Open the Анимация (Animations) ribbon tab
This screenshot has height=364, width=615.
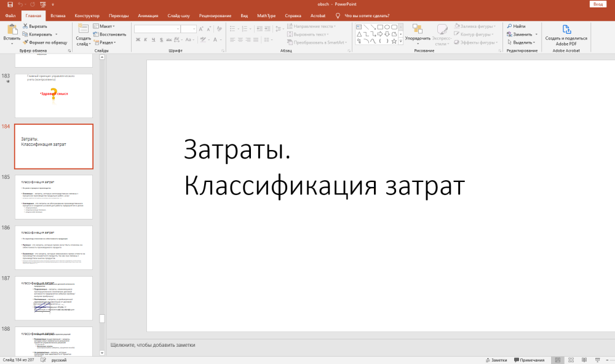pos(148,15)
